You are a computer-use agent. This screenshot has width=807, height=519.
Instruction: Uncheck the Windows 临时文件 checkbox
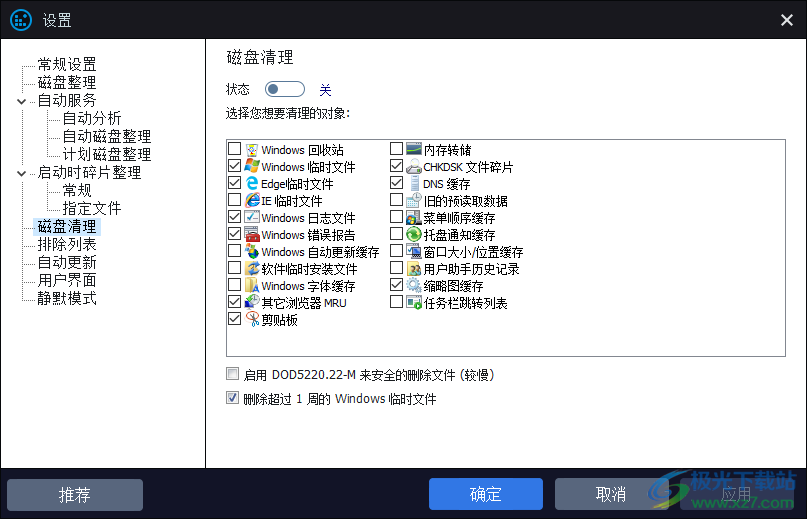point(234,166)
